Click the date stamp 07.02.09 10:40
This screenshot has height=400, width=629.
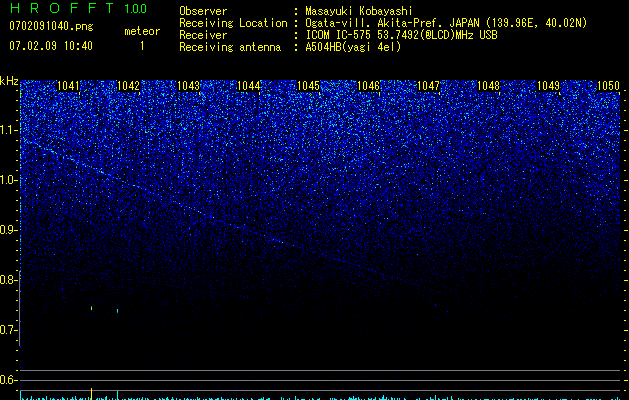click(x=51, y=46)
